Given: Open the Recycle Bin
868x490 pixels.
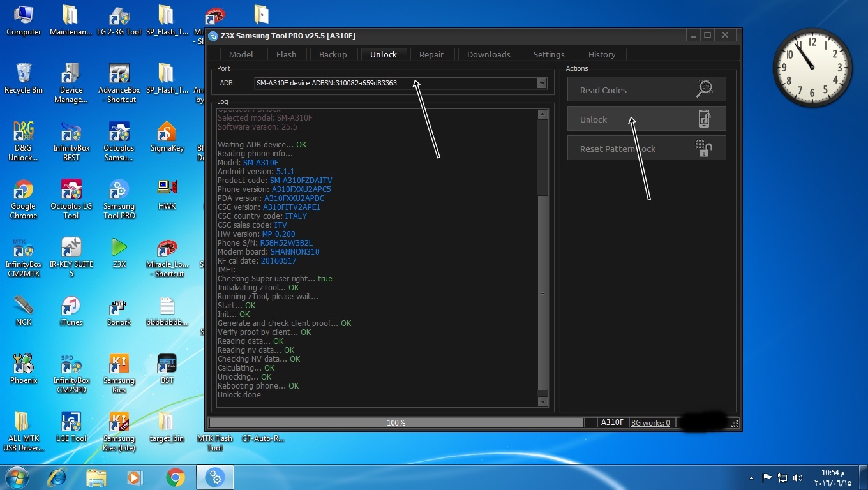Looking at the screenshot, I should 24,78.
